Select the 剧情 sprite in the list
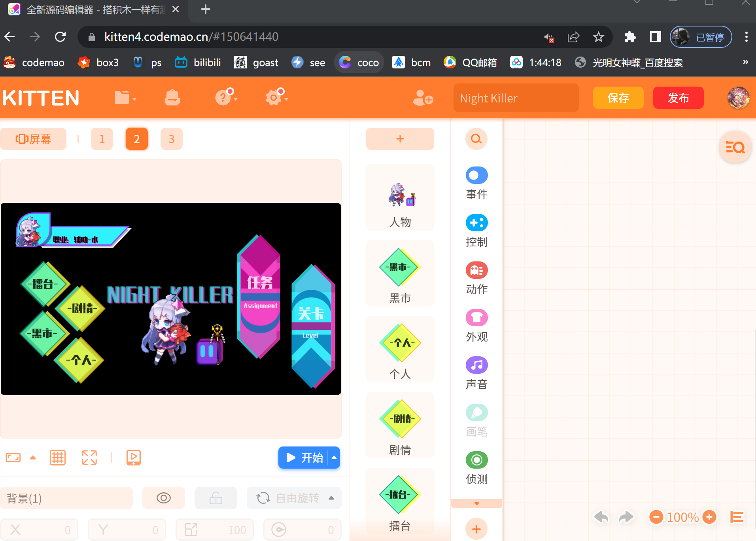The width and height of the screenshot is (756, 541). point(400,425)
